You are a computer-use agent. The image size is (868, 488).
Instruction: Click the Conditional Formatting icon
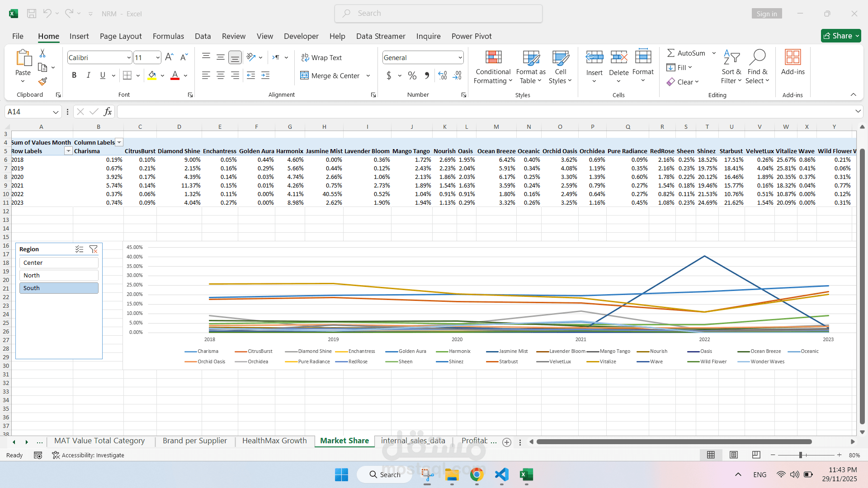pos(493,58)
